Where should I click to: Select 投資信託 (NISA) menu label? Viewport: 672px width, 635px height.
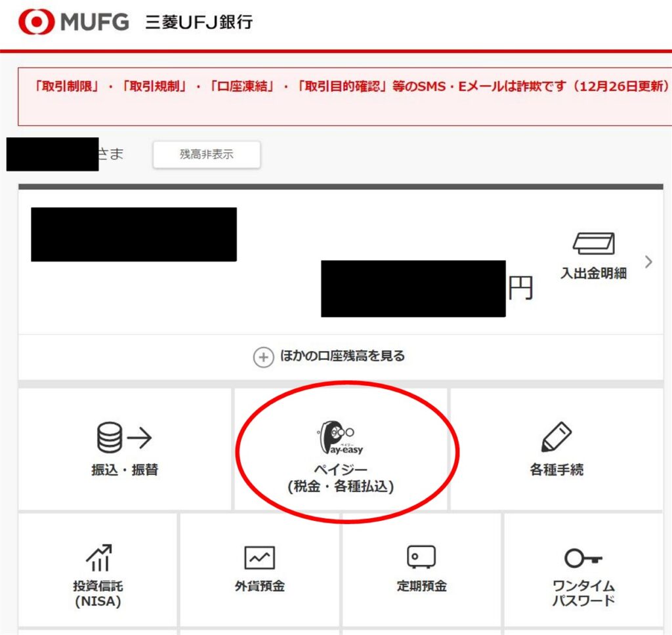point(98,594)
